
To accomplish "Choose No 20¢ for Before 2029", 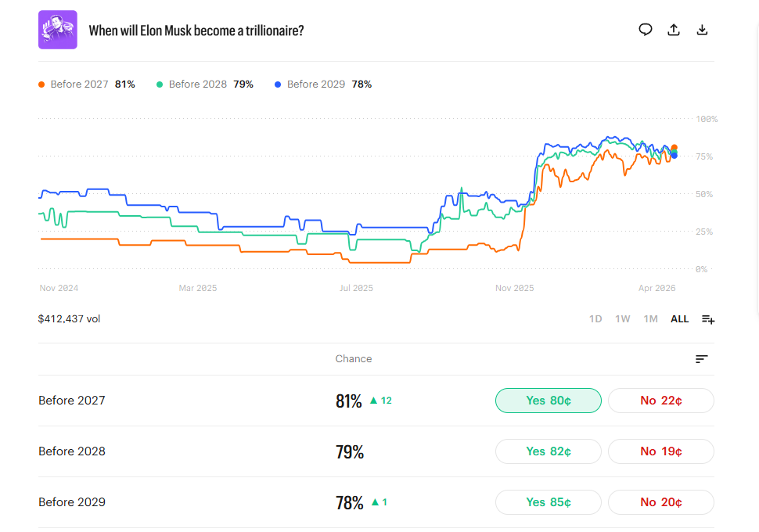I will click(660, 502).
